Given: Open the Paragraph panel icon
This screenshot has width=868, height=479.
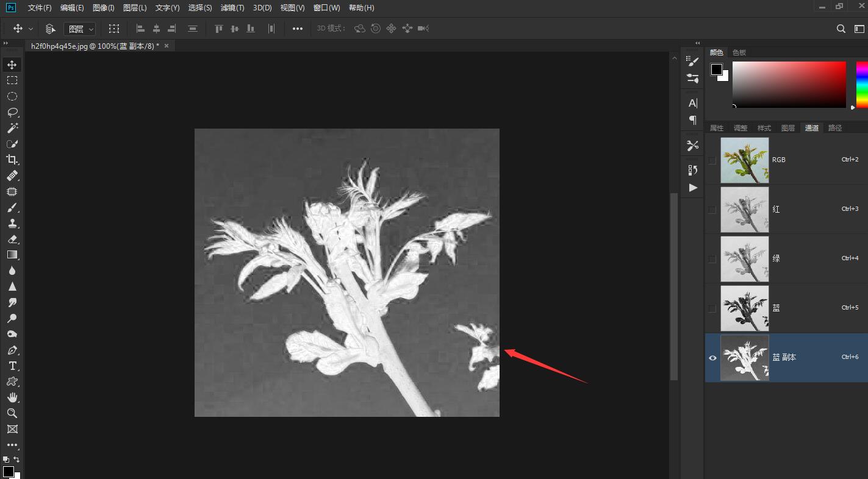Looking at the screenshot, I should 693,120.
